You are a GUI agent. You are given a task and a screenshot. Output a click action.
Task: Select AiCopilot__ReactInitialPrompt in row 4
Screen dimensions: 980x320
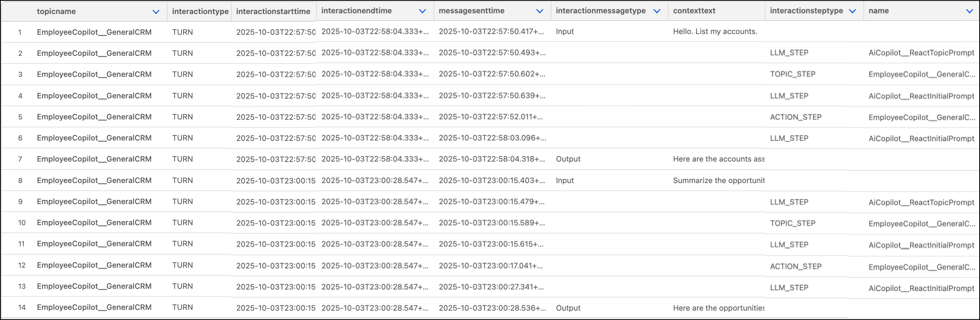(921, 96)
